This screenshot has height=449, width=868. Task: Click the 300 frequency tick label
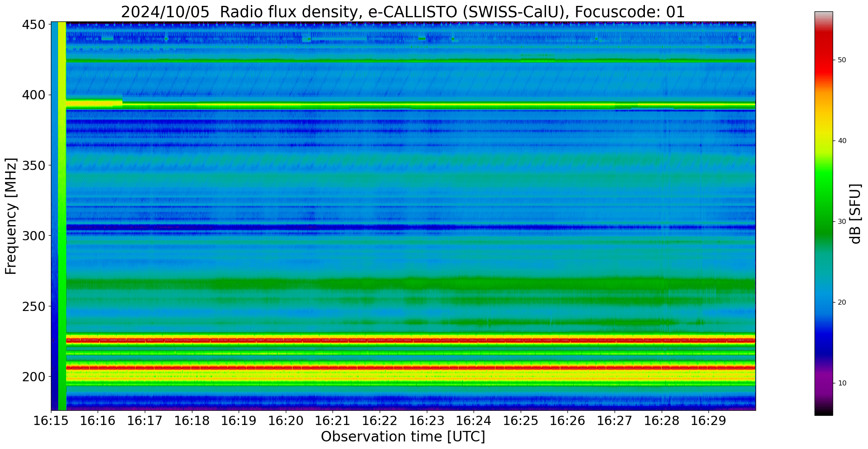tap(33, 236)
